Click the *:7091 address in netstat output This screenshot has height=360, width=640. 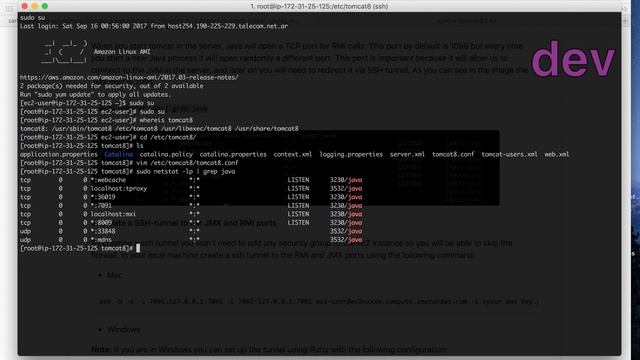coord(101,206)
